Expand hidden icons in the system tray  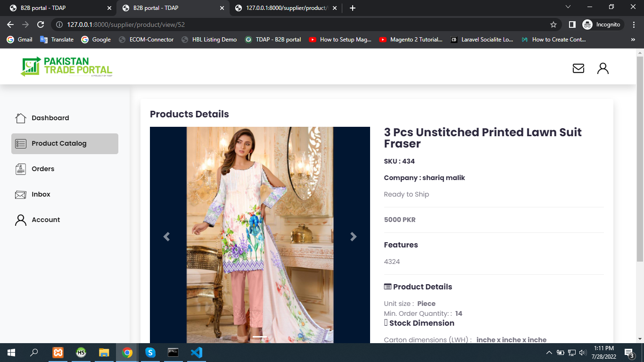coord(549,352)
